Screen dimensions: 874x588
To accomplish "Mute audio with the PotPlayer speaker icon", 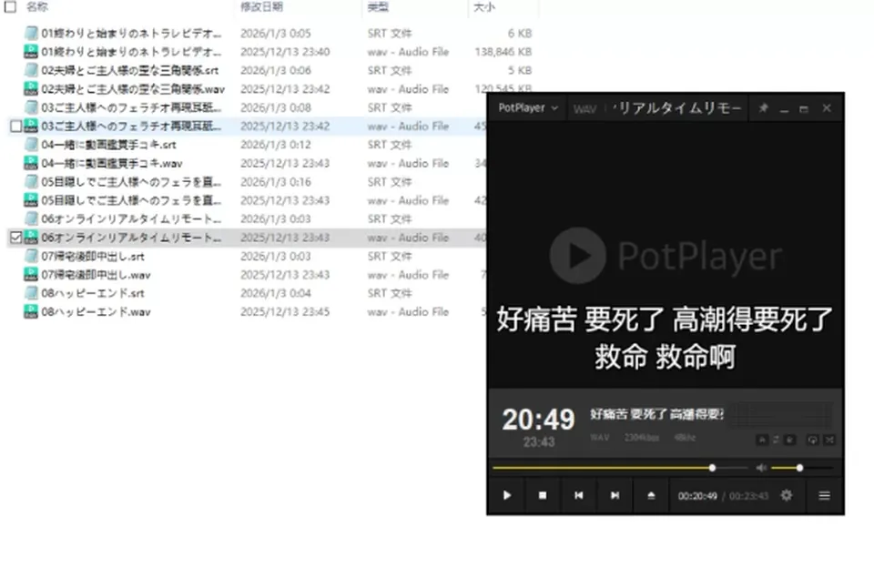I will pos(761,468).
